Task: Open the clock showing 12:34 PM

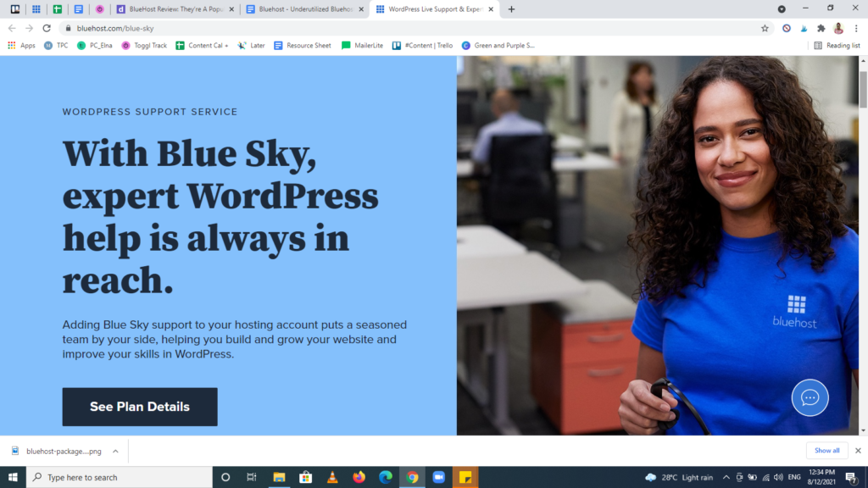Action: [821, 477]
